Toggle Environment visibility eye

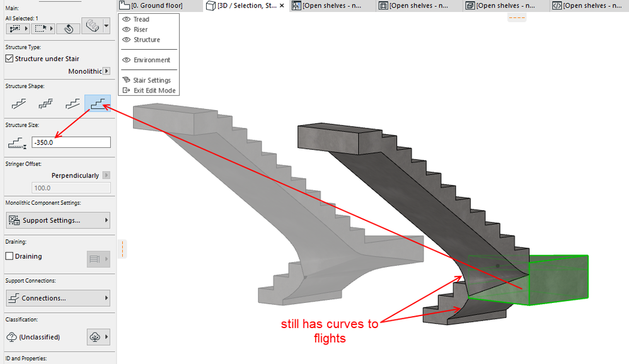point(126,60)
